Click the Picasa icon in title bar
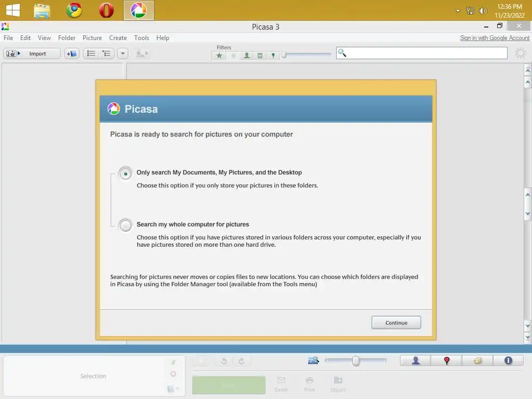Viewport: 532px width, 399px height. pos(5,26)
